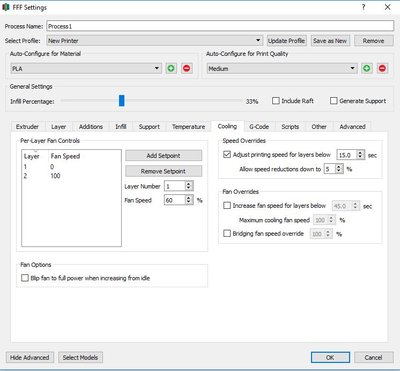Viewport: 400px width, 371px height.
Task: Click red minus icon beside PLA material
Action: point(187,68)
